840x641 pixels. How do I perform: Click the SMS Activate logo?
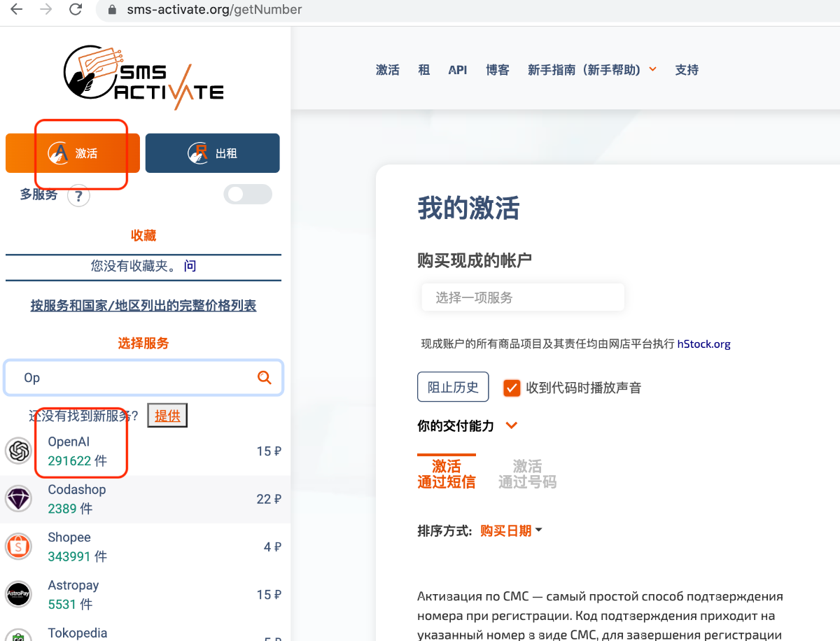tap(143, 78)
